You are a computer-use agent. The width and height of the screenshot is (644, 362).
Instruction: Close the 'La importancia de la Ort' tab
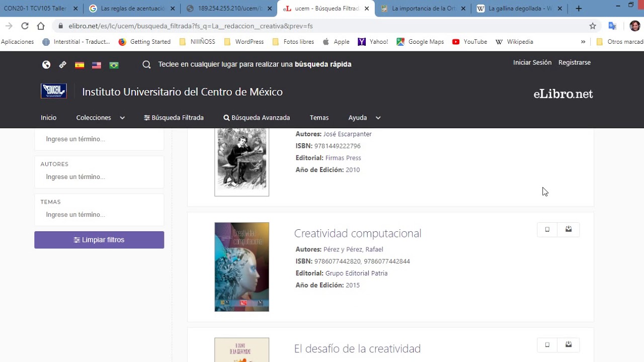pyautogui.click(x=463, y=9)
